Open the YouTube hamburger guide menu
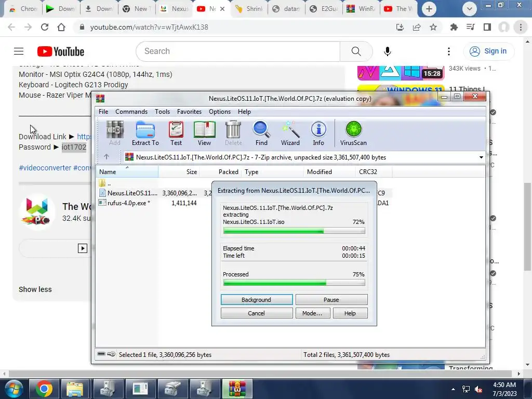The image size is (532, 399). 19,51
